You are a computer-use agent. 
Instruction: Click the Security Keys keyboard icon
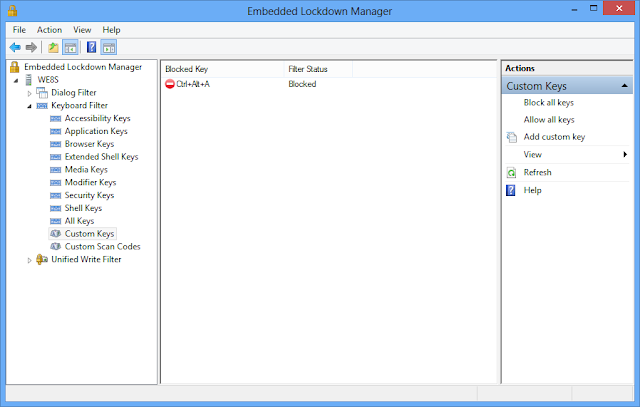56,196
